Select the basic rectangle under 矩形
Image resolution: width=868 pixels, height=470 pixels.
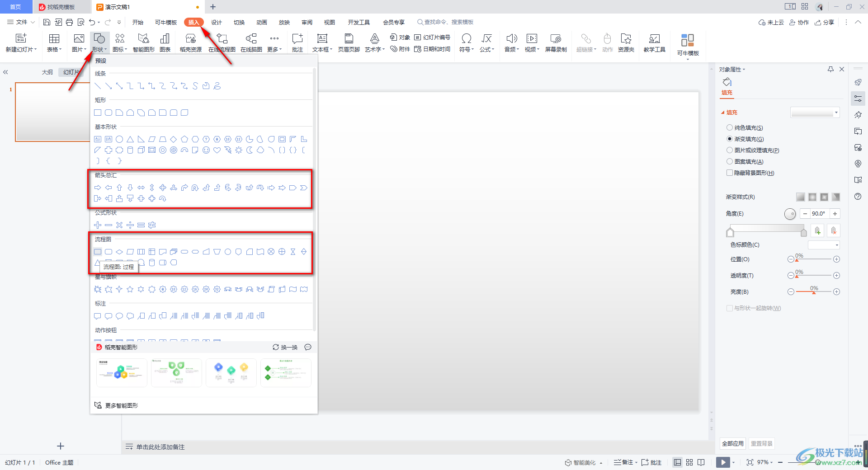tap(98, 113)
